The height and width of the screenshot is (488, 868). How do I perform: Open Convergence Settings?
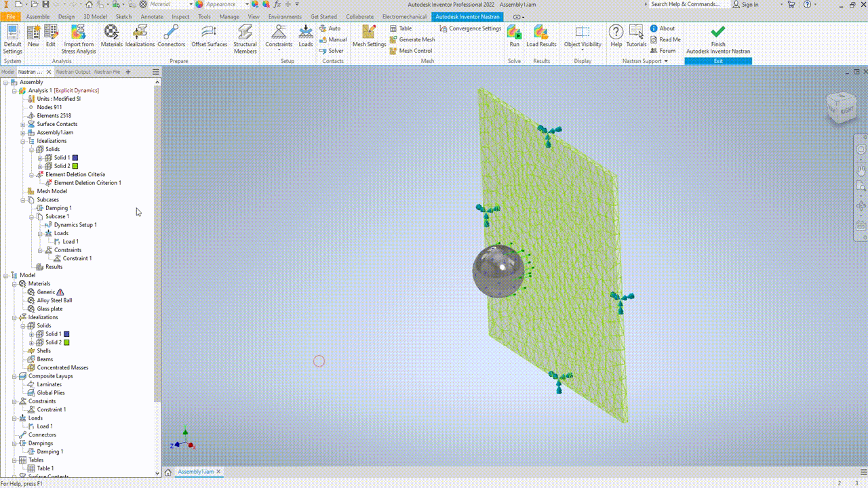tap(471, 28)
